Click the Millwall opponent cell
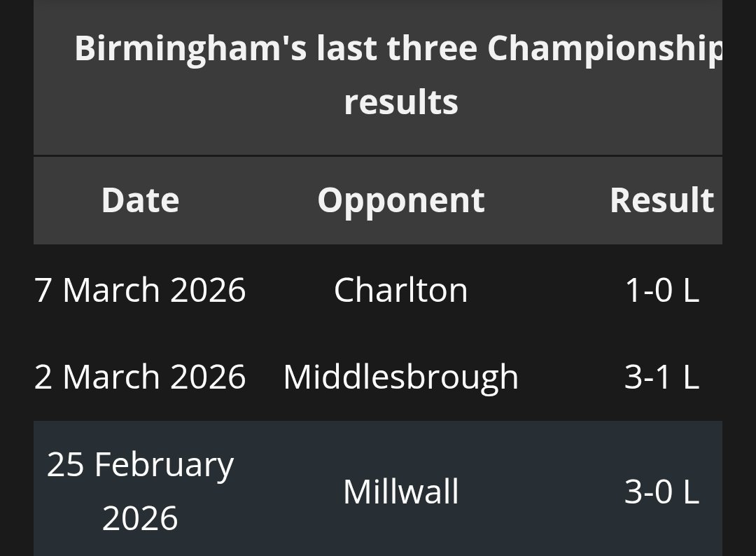 400,492
